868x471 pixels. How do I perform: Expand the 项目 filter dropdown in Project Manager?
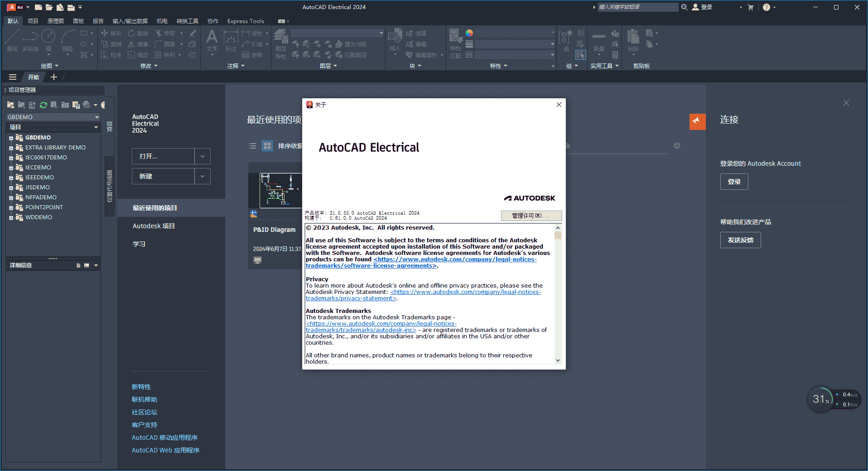(x=96, y=127)
